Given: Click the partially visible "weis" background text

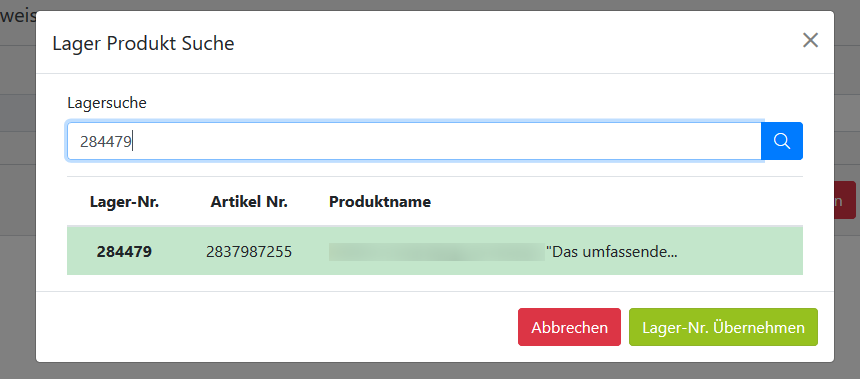Looking at the screenshot, I should pyautogui.click(x=18, y=15).
